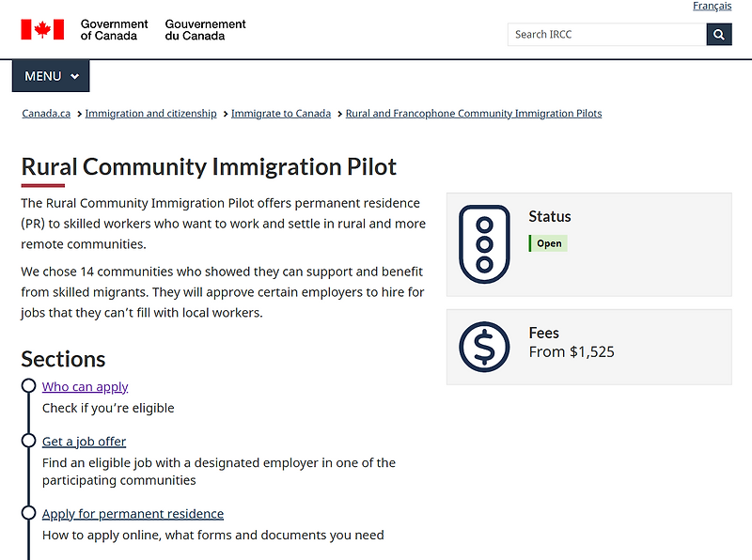Image resolution: width=752 pixels, height=560 pixels.
Task: Select the search magnifier icon
Action: pyautogui.click(x=718, y=34)
